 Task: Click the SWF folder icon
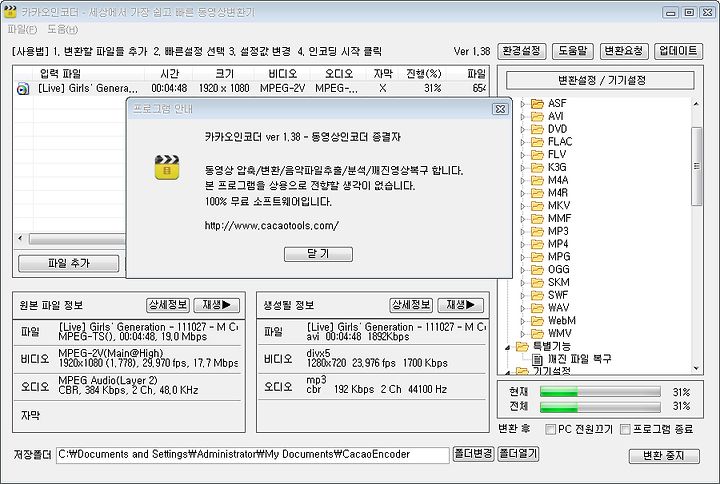(537, 295)
